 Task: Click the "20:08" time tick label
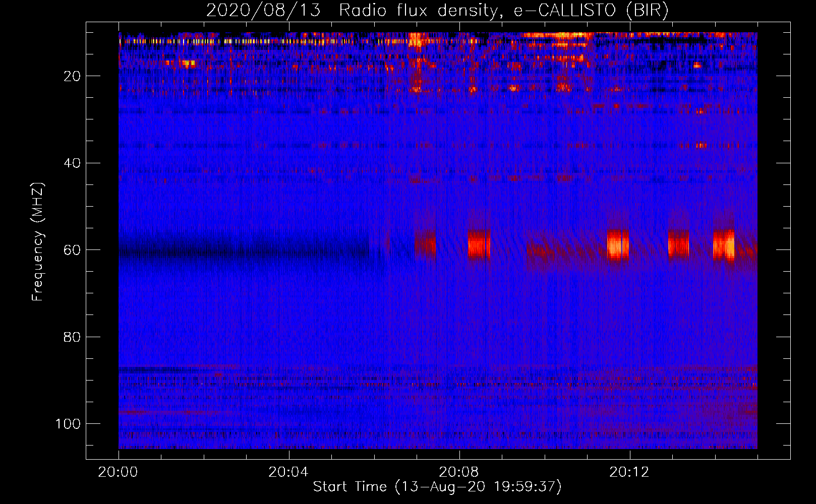(459, 472)
